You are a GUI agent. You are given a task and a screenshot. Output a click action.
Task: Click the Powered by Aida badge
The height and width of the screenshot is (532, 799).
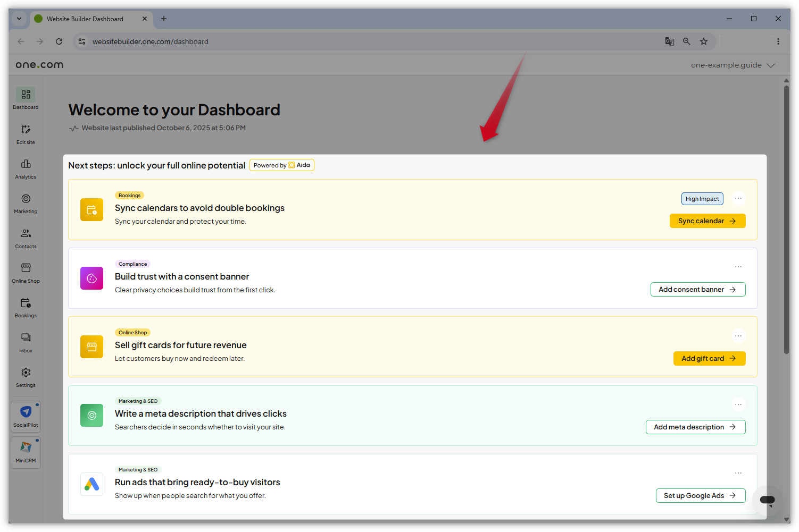282,165
